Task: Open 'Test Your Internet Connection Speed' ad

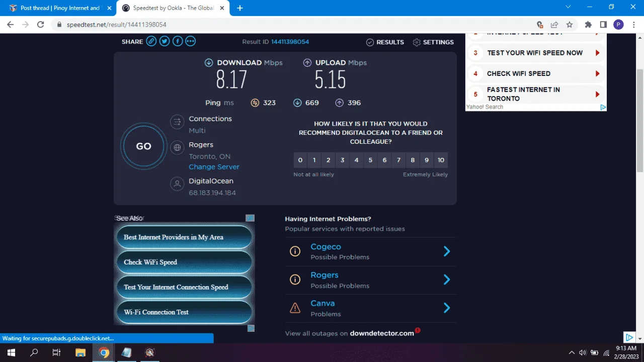Action: (184, 287)
